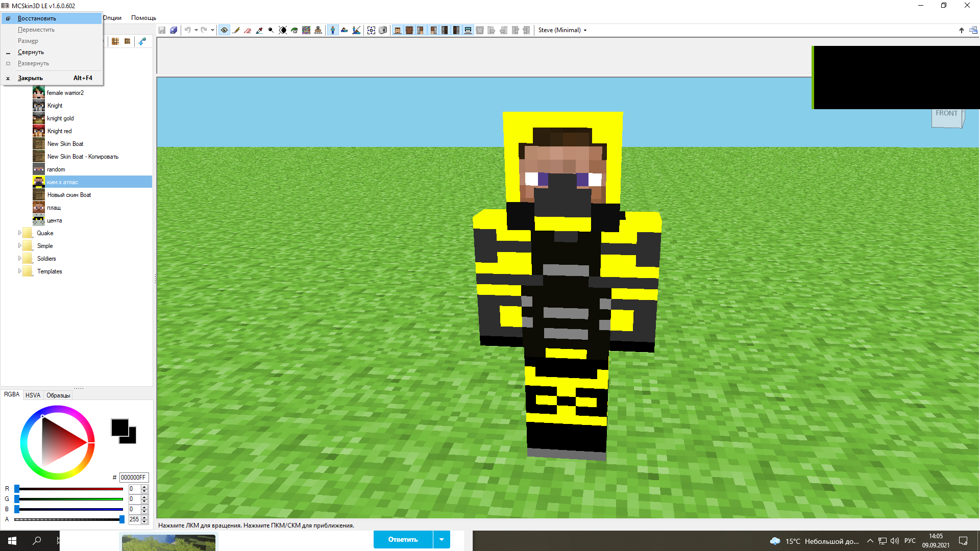Choose Свернуть in the system menu
Image resolution: width=980 pixels, height=551 pixels.
click(52, 52)
